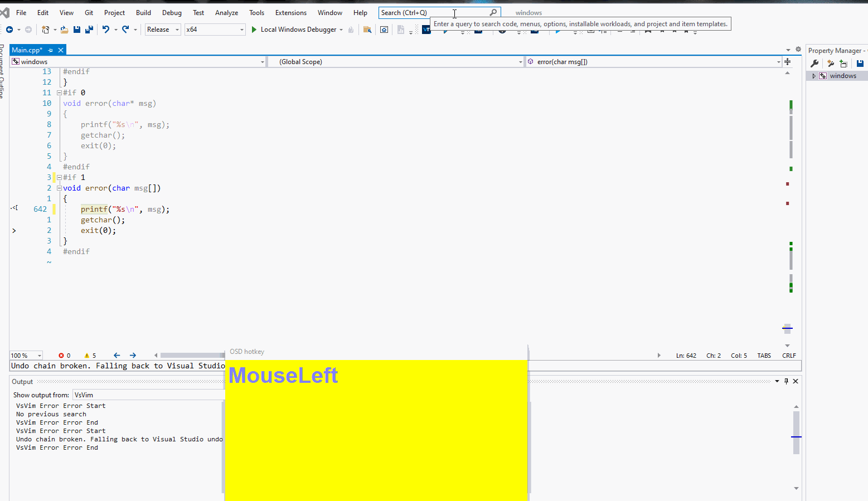Toggle the pin on the Main.cpp tab
This screenshot has width=868, height=501.
point(50,50)
